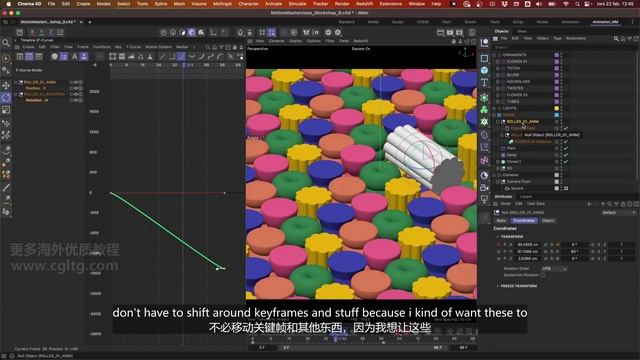
Task: Click the highlighted axis mode icon in top toolbar
Action: pyautogui.click(x=192, y=32)
